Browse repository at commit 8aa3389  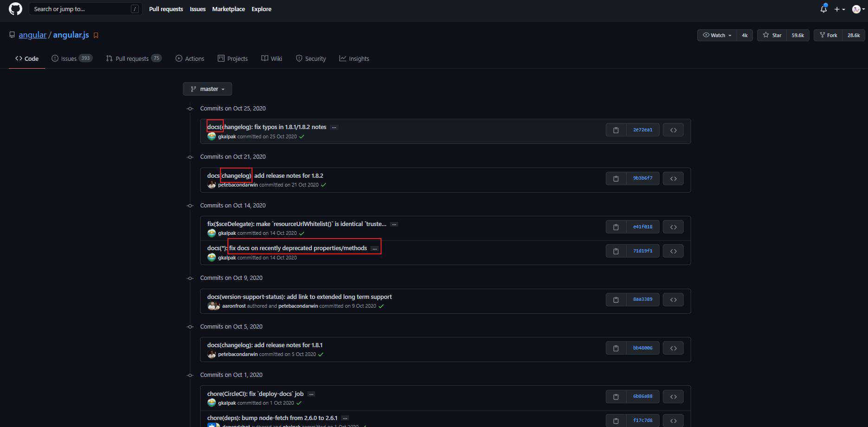pyautogui.click(x=673, y=300)
